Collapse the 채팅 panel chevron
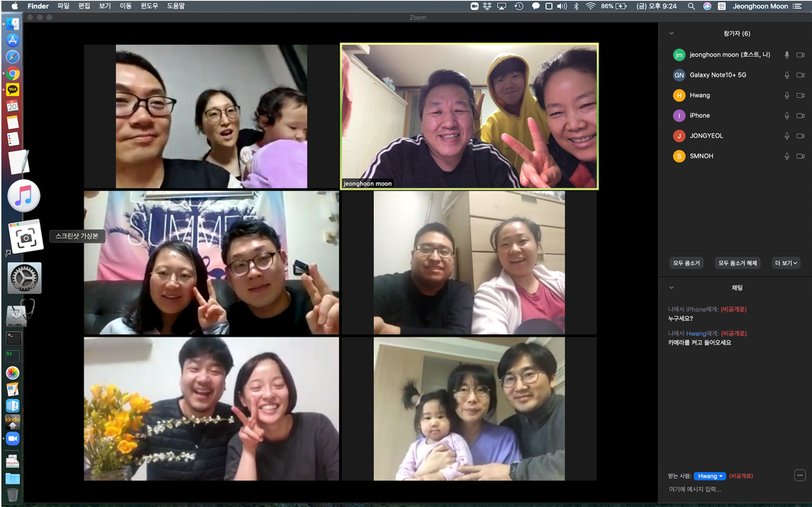812x507 pixels. point(671,288)
